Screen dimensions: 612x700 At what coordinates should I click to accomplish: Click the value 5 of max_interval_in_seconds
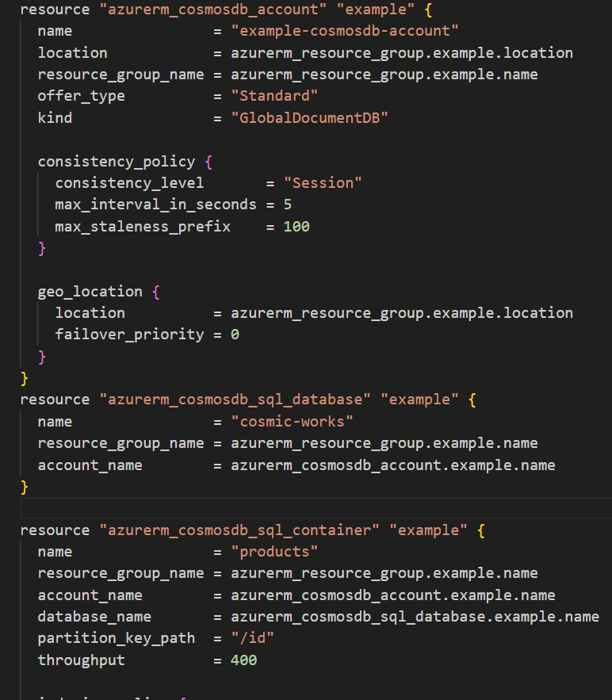[x=288, y=205]
